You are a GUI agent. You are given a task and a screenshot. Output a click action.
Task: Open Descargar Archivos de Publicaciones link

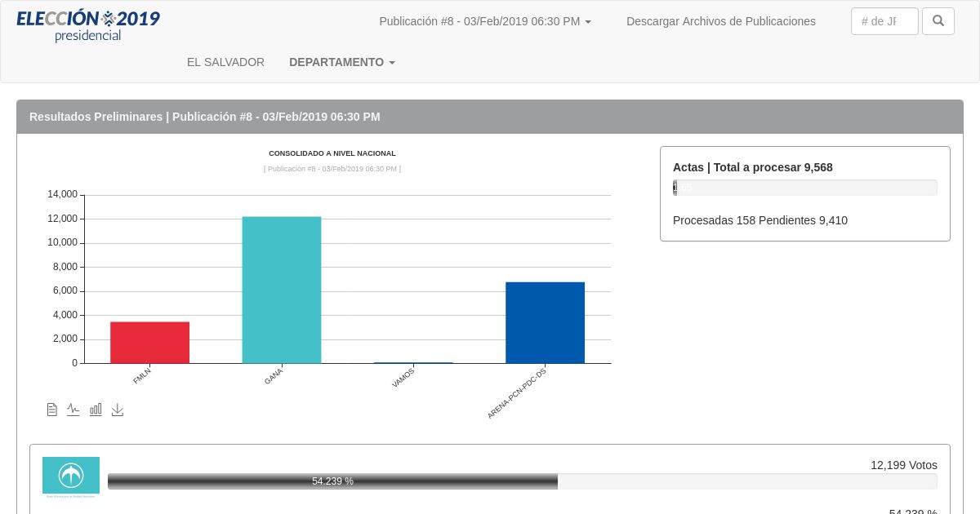(x=721, y=21)
